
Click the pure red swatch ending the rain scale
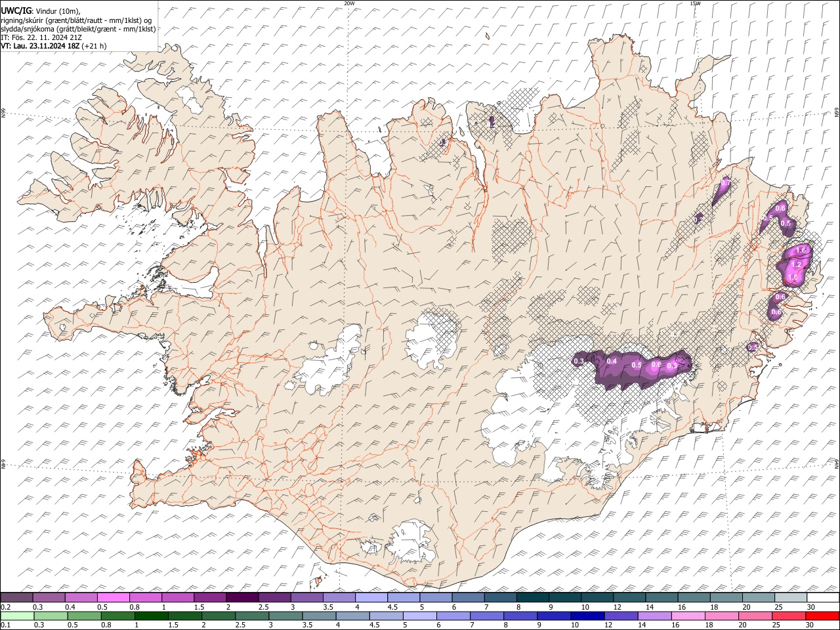tap(822, 616)
